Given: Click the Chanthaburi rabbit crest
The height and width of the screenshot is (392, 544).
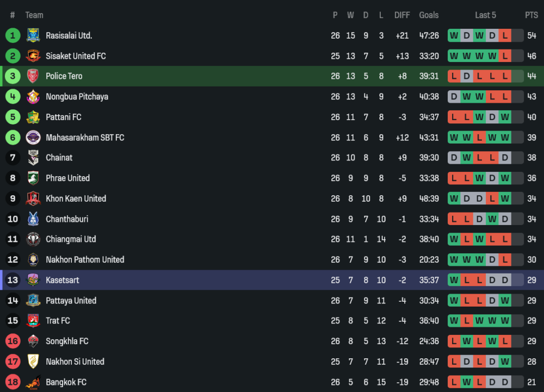Looking at the screenshot, I should click(x=33, y=219).
